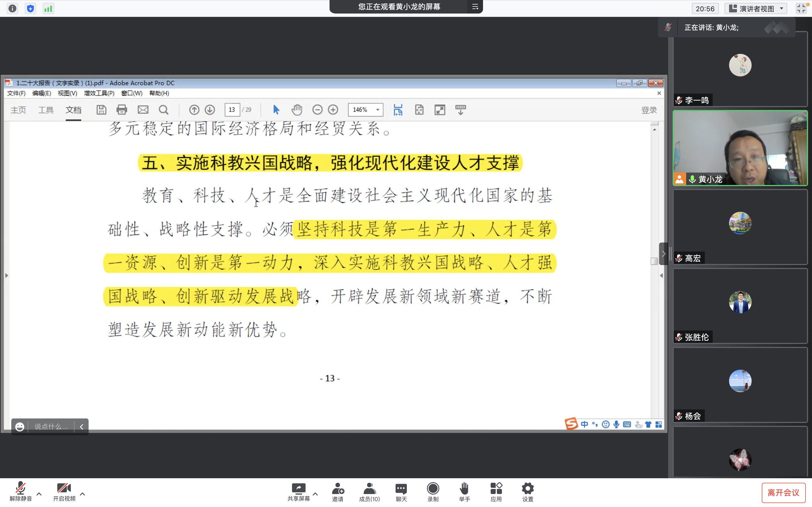
Task: Click the Acrobat vertical scrollbar thumb
Action: click(654, 261)
